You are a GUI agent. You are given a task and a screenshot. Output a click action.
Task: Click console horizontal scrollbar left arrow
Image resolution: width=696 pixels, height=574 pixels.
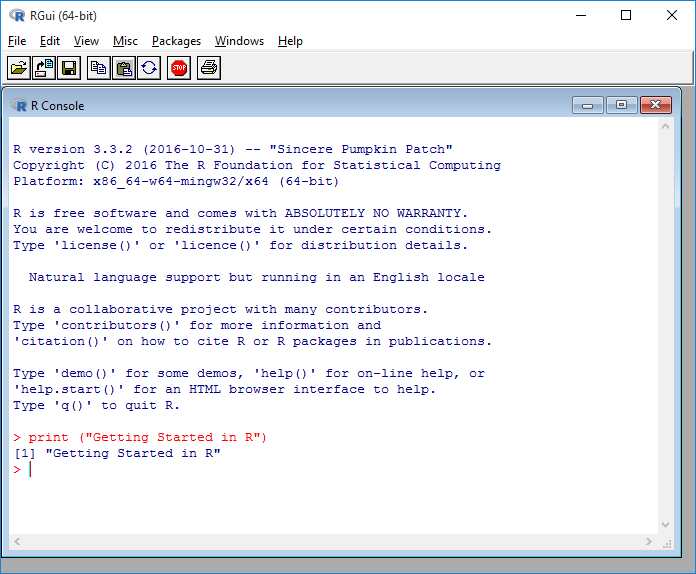17,542
